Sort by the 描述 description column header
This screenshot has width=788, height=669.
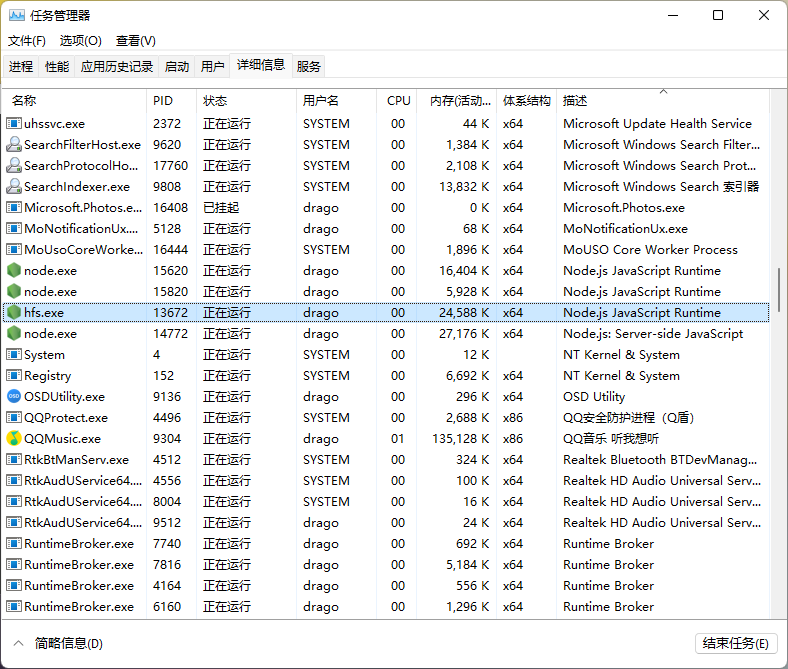575,100
